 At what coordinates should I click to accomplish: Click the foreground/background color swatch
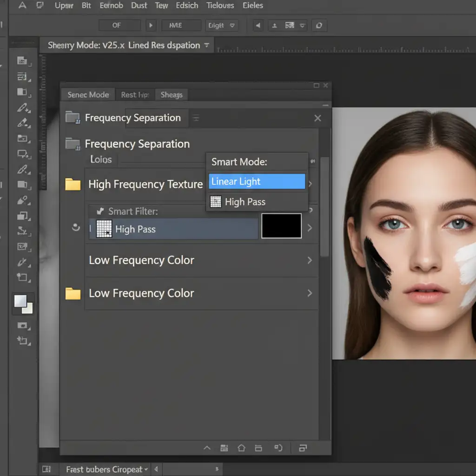pos(23,304)
